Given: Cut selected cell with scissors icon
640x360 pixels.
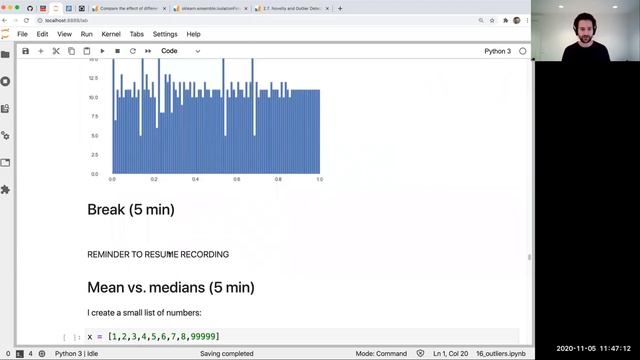Looking at the screenshot, I should point(56,51).
